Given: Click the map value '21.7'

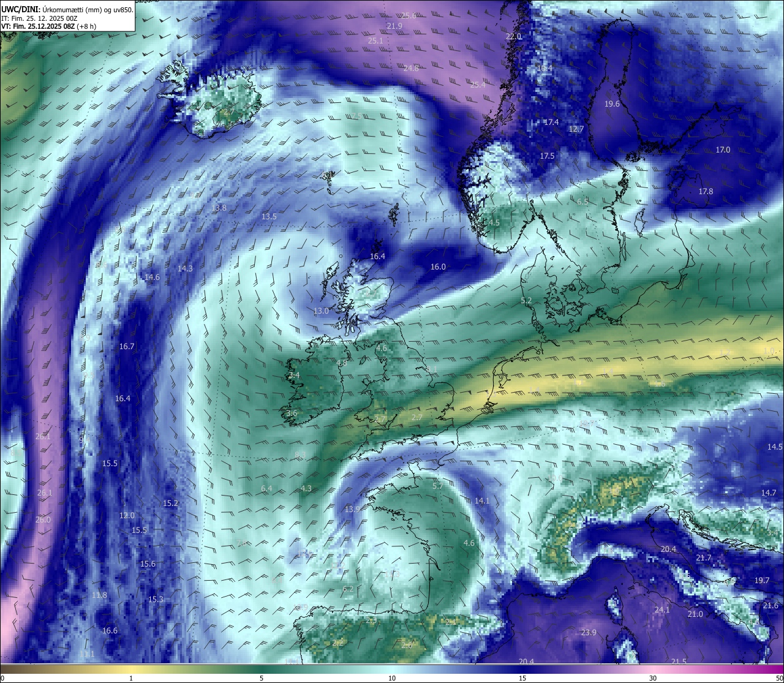Looking at the screenshot, I should coord(704,557).
